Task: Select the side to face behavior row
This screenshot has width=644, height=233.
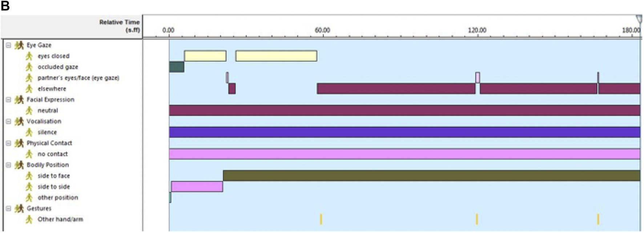Action: tap(53, 176)
